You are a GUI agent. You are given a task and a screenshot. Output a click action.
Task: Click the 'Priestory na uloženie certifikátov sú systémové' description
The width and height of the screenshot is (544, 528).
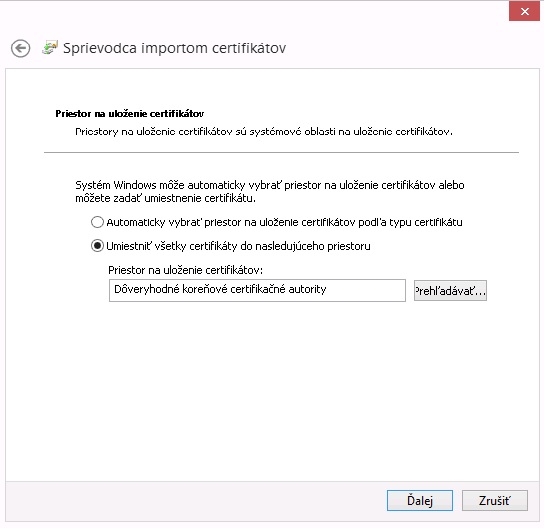pos(264,132)
